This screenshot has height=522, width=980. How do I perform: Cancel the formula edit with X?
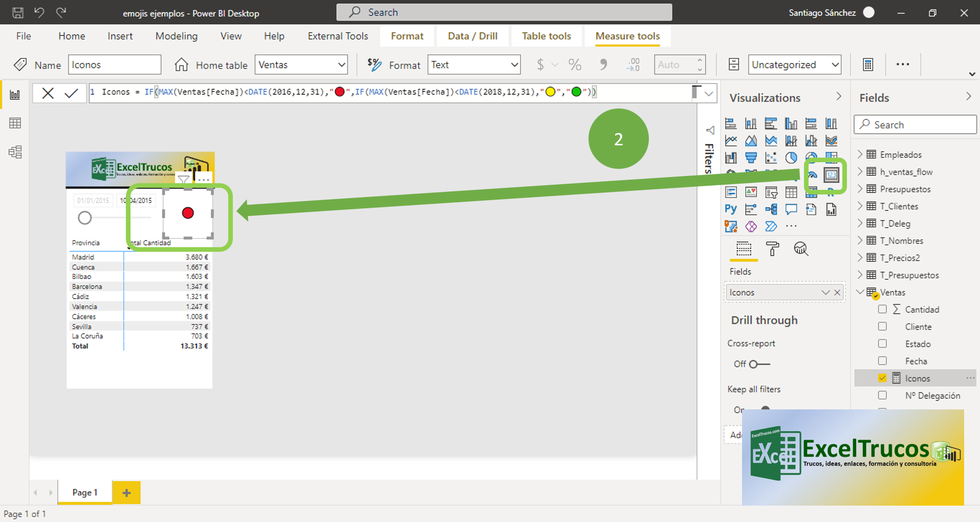click(x=48, y=93)
